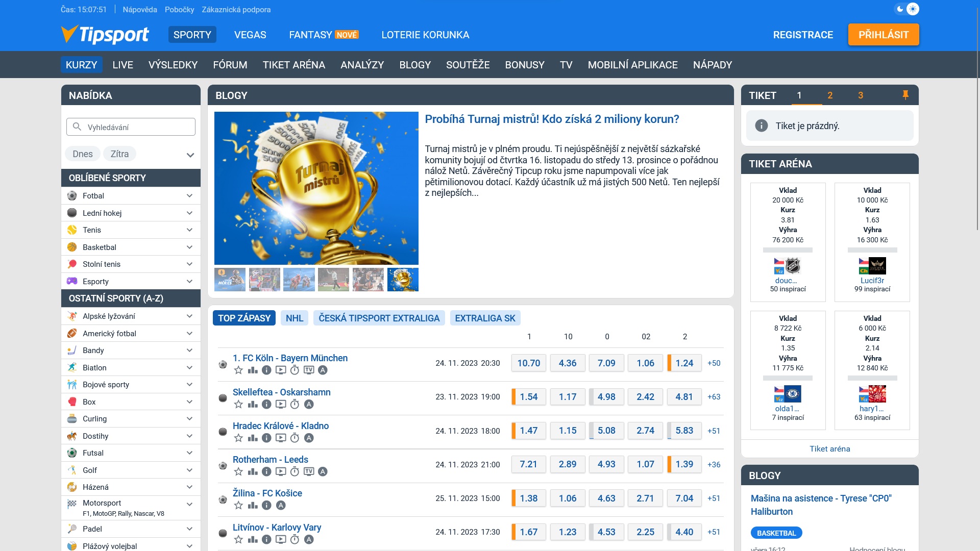Toggle the Dnes day filter

tap(83, 154)
